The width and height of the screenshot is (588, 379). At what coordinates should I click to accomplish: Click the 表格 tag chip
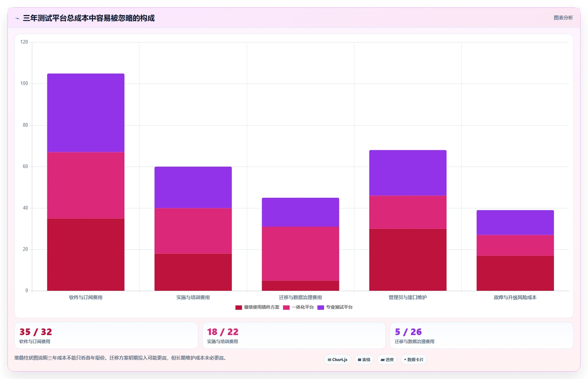[x=364, y=360]
